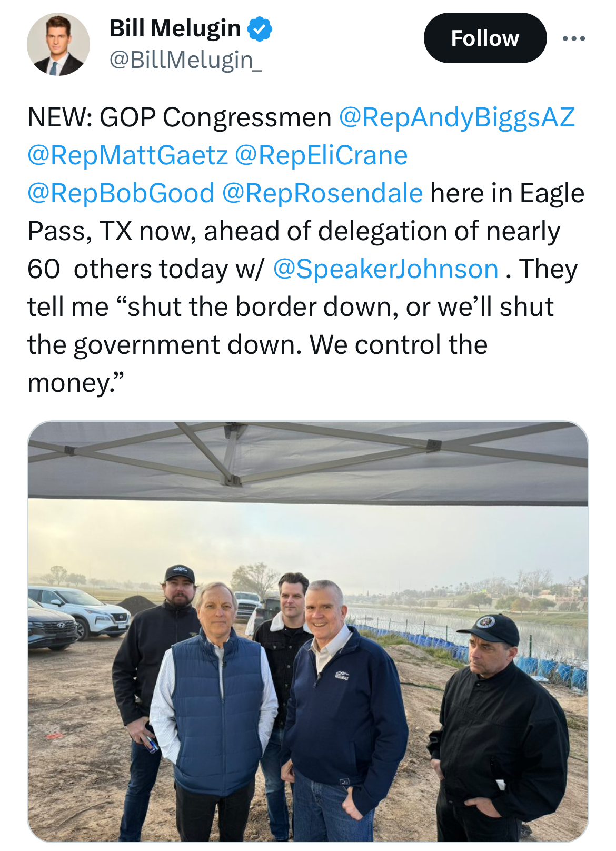Viewport: 616px width, 851px height.
Task: Visit the @RepAndyBiggsAZ mention
Action: (x=456, y=117)
